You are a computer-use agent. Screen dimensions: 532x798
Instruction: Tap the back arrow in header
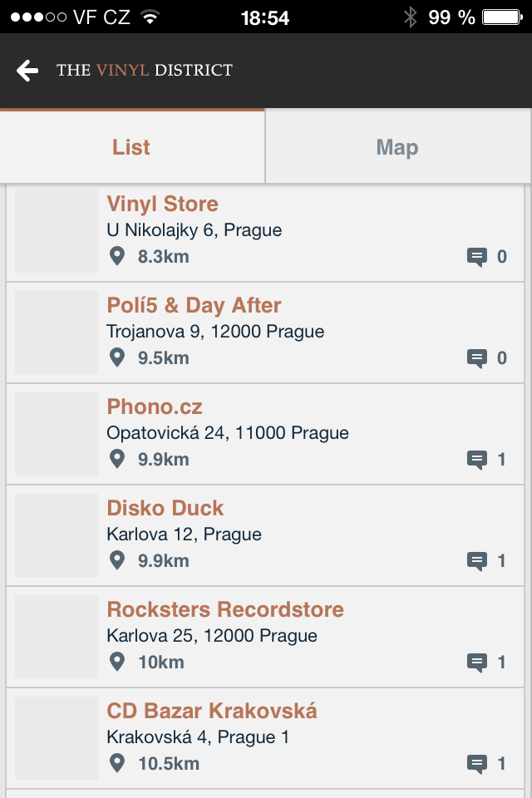[27, 71]
